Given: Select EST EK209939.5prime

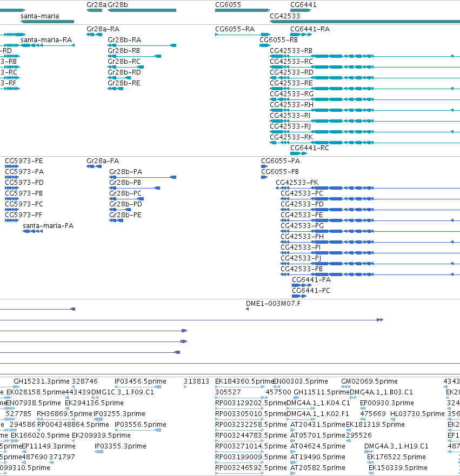Looking at the screenshot, I should [101, 435].
